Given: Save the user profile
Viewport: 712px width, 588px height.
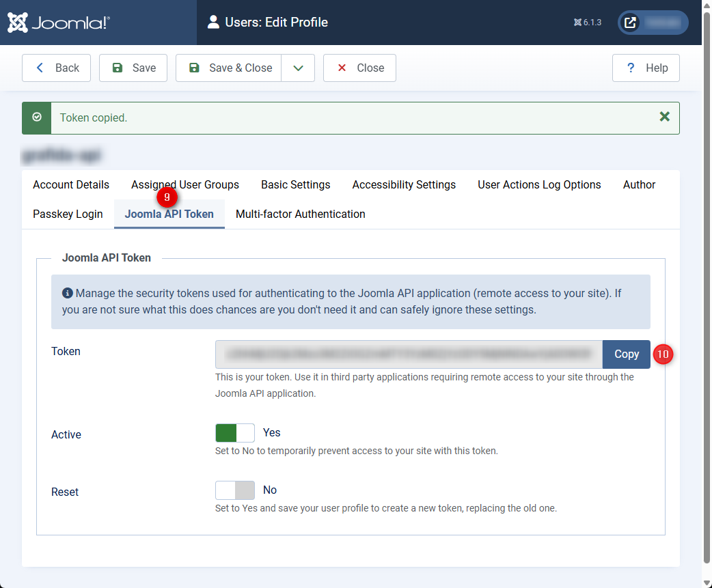Looking at the screenshot, I should (133, 68).
